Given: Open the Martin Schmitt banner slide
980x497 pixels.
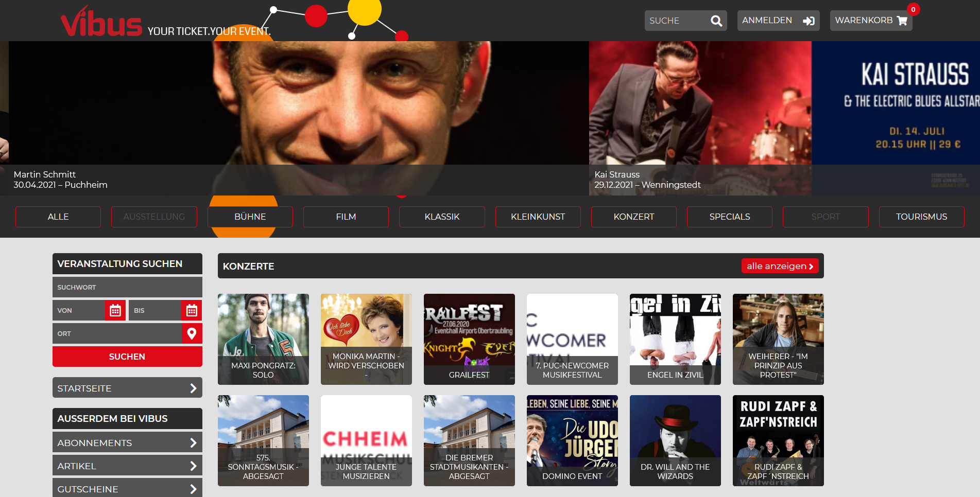Looking at the screenshot, I should pyautogui.click(x=299, y=118).
